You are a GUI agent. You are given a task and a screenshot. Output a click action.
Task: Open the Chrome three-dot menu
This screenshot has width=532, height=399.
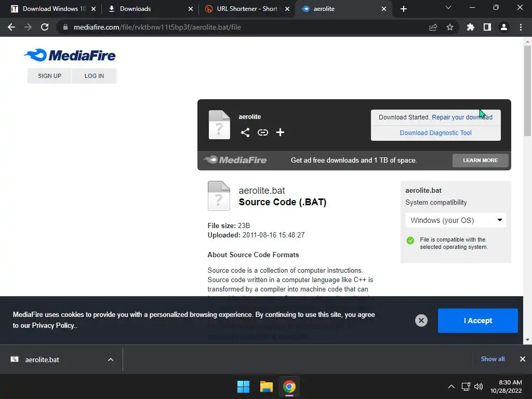[521, 27]
